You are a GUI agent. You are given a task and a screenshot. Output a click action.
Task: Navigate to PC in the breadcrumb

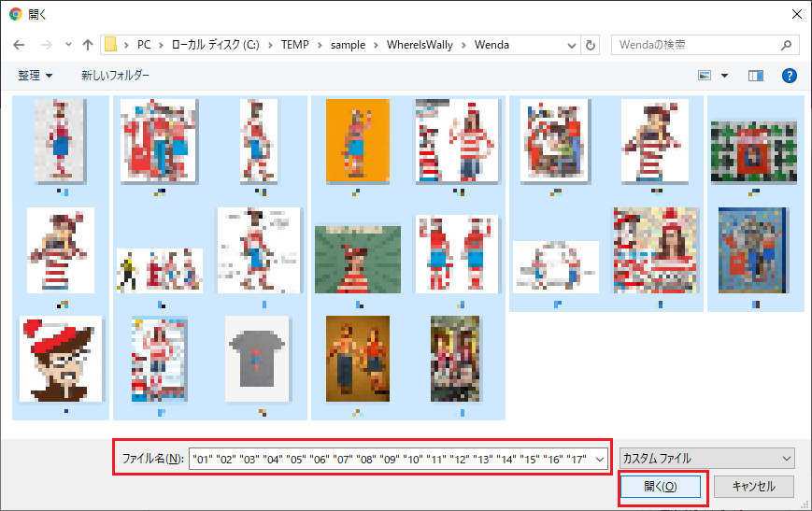click(x=144, y=45)
